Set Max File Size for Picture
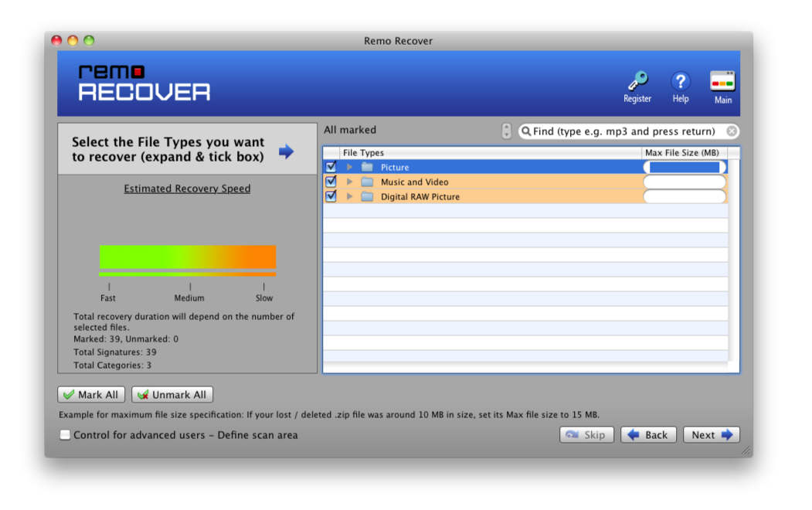Screen dimensions: 812x510 [684, 167]
